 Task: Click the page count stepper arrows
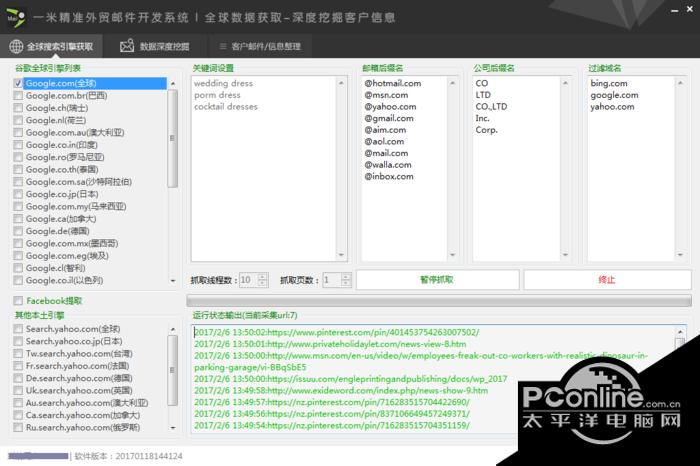pyautogui.click(x=346, y=280)
